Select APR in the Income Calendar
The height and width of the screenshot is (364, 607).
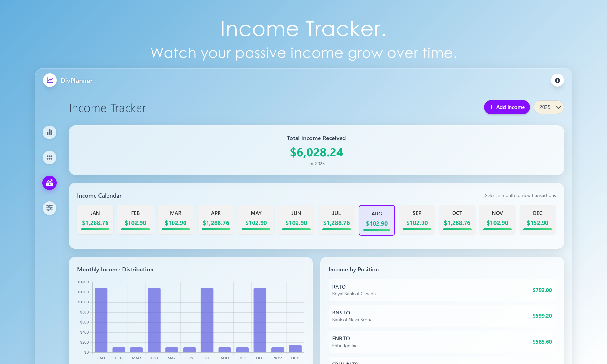216,220
